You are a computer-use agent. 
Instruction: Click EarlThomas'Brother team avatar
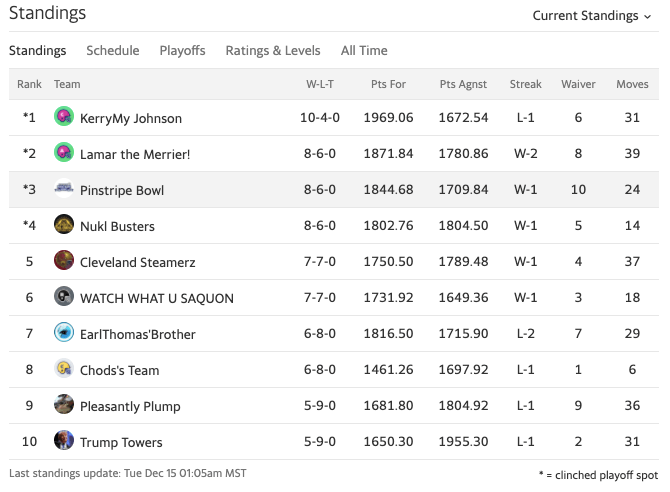(64, 333)
